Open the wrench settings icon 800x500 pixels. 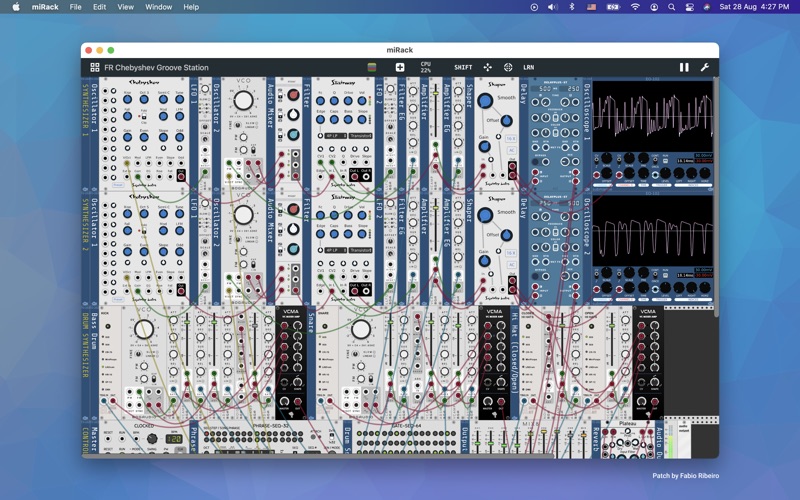tap(705, 67)
